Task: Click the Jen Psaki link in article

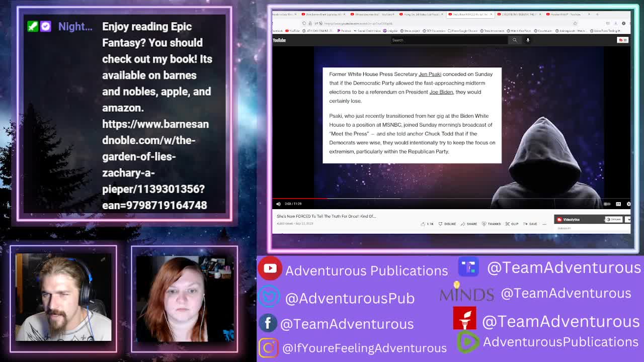Action: click(430, 74)
